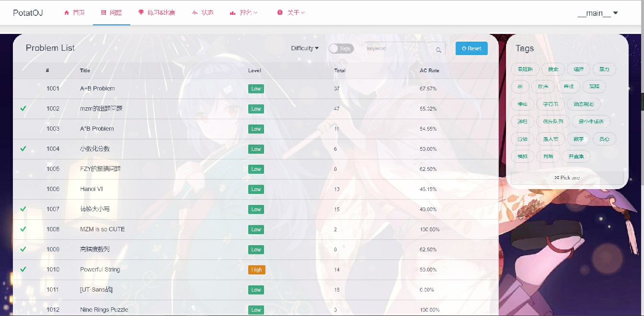Expand the 排名 menu chevron
The height and width of the screenshot is (316, 644).
click(x=255, y=13)
